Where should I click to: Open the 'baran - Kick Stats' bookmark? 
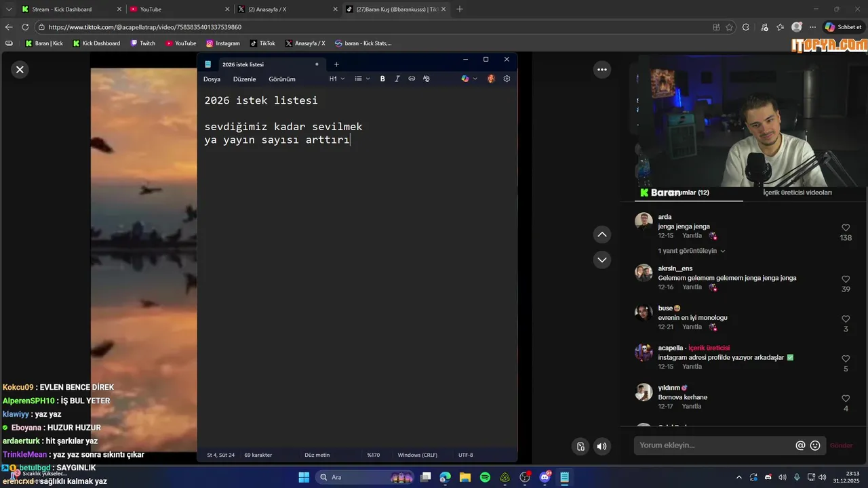(363, 43)
